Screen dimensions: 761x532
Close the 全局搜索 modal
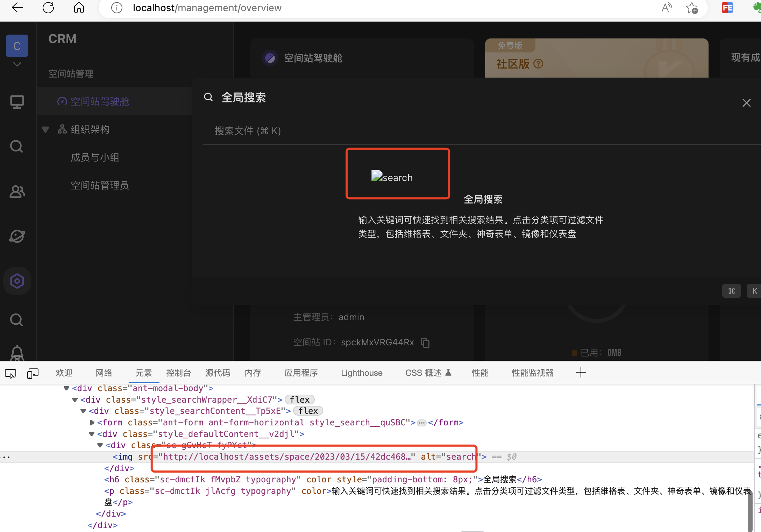[x=746, y=103]
